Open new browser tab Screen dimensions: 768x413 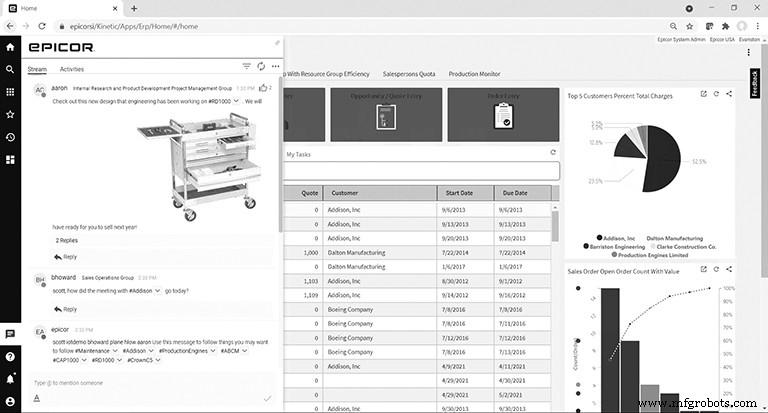pyautogui.click(x=134, y=8)
